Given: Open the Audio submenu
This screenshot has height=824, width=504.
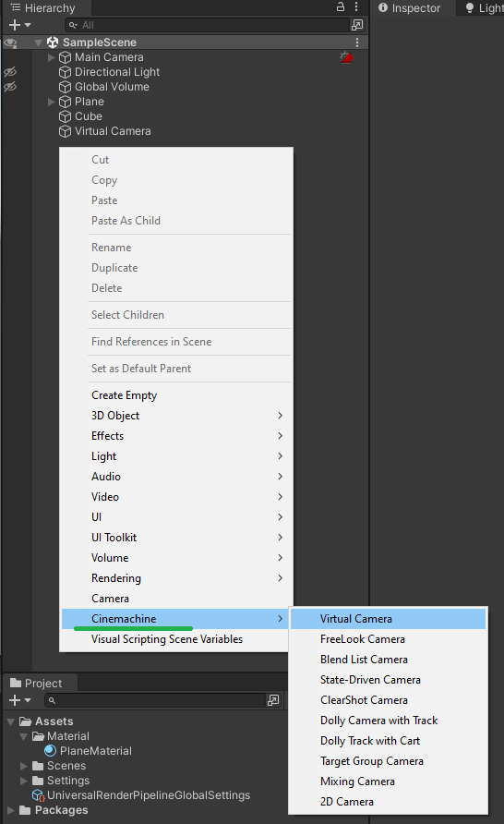Looking at the screenshot, I should (x=176, y=476).
